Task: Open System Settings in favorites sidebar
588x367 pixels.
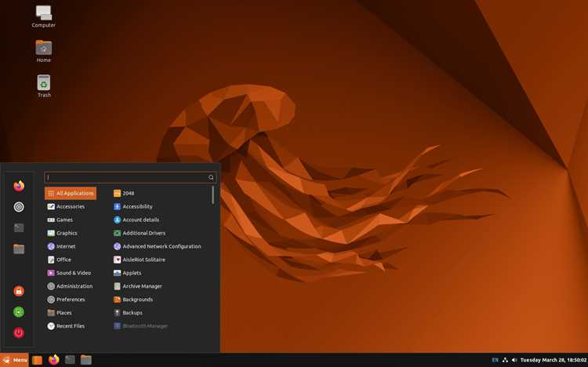Action: [19, 207]
